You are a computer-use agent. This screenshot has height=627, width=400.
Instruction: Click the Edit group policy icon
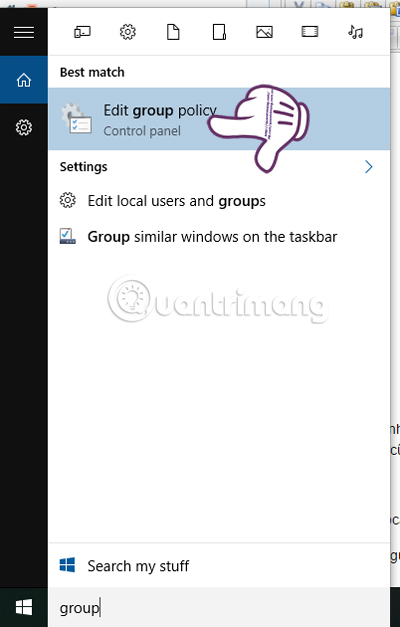click(x=76, y=118)
